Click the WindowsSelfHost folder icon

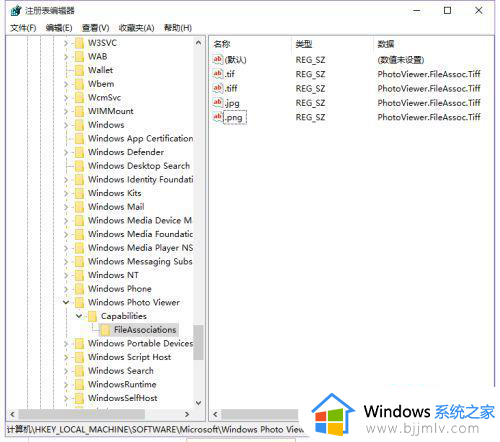tap(79, 398)
